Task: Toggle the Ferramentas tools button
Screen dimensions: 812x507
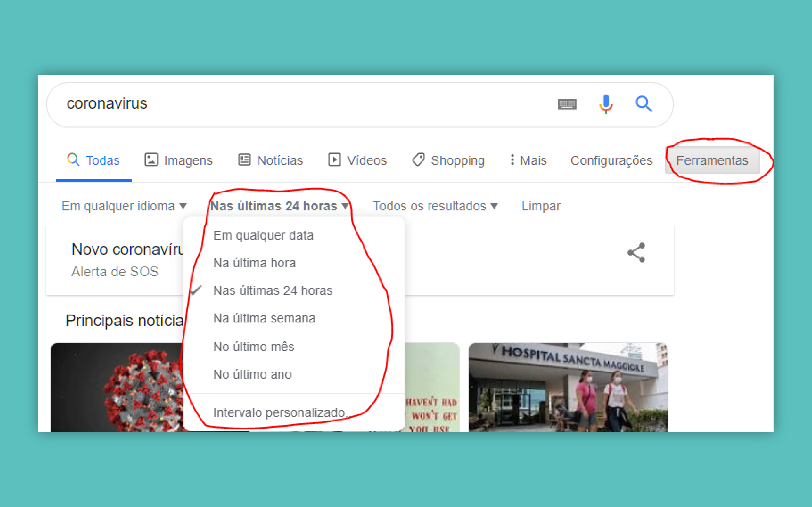Action: (x=712, y=160)
